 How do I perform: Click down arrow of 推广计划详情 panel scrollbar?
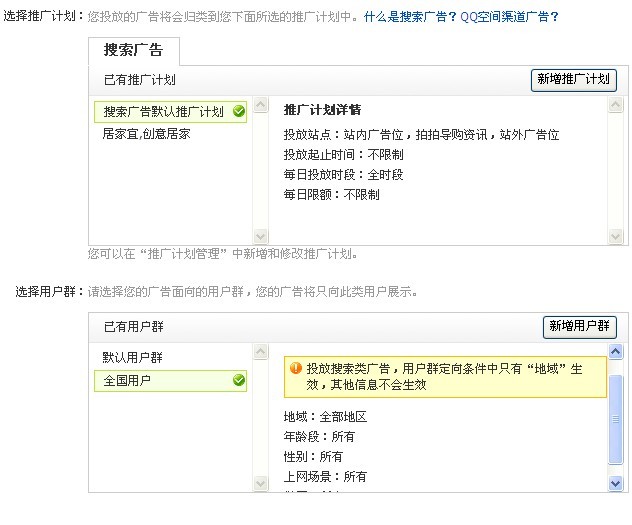(615, 236)
